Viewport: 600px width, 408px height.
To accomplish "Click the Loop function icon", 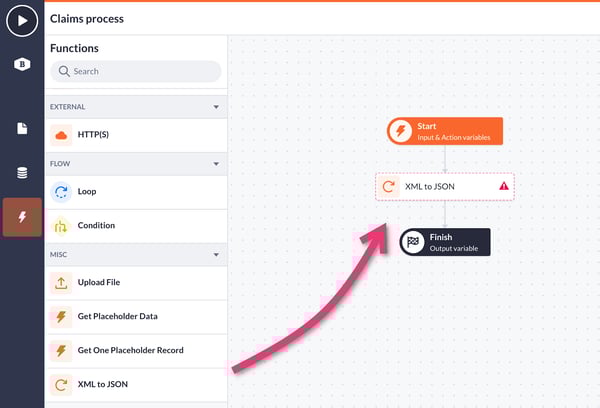I will click(x=61, y=191).
